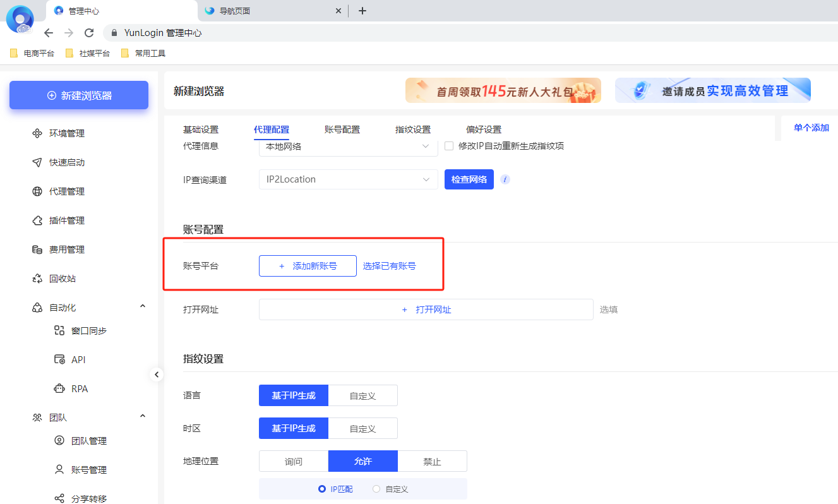Viewport: 838px width, 504px height.
Task: Go to 插件管理 panel
Action: coord(65,220)
